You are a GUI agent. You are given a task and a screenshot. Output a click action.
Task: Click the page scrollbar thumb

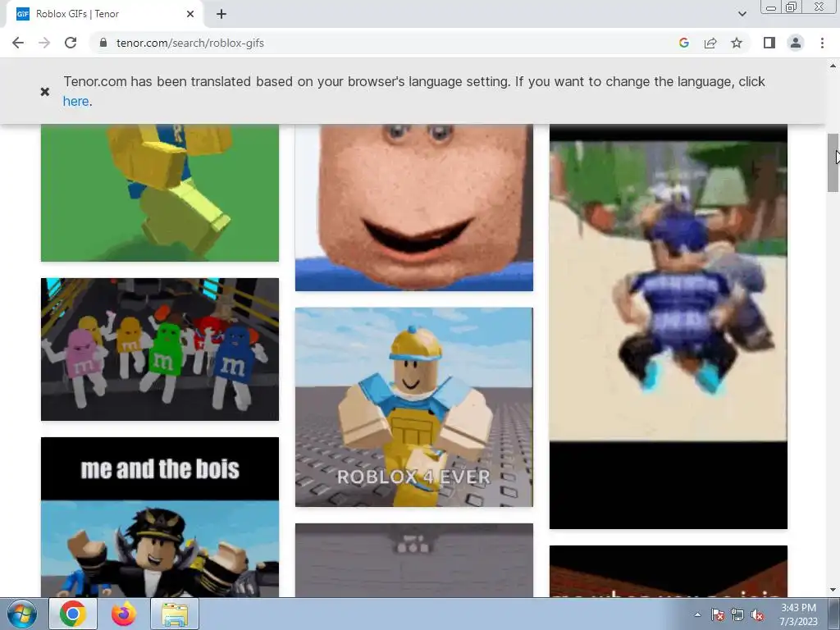(x=833, y=162)
